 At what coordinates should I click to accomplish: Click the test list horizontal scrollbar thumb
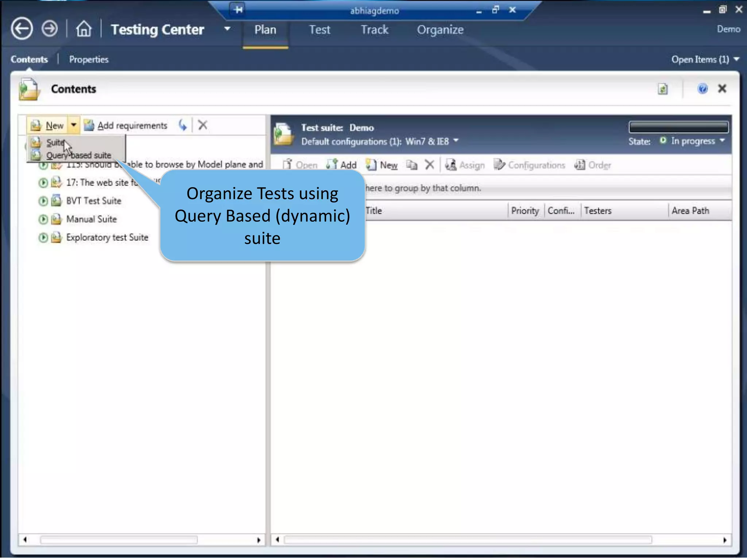pyautogui.click(x=468, y=540)
